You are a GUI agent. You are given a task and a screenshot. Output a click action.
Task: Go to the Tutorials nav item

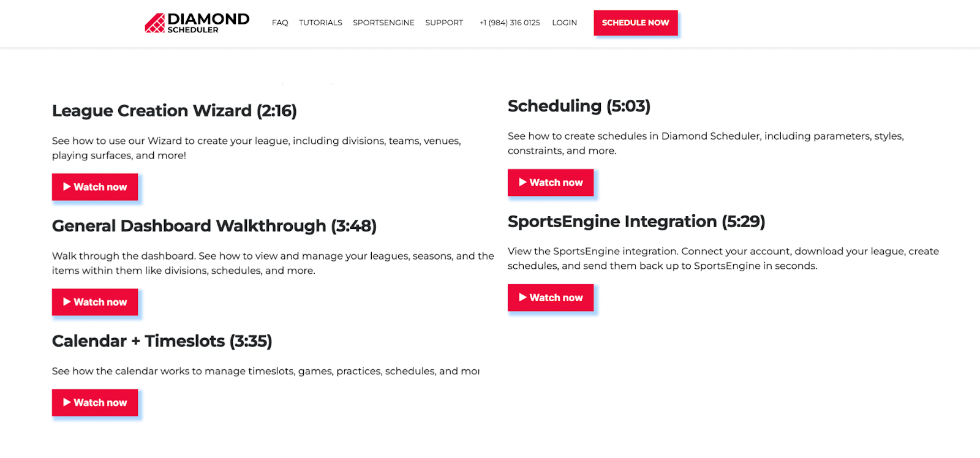320,23
